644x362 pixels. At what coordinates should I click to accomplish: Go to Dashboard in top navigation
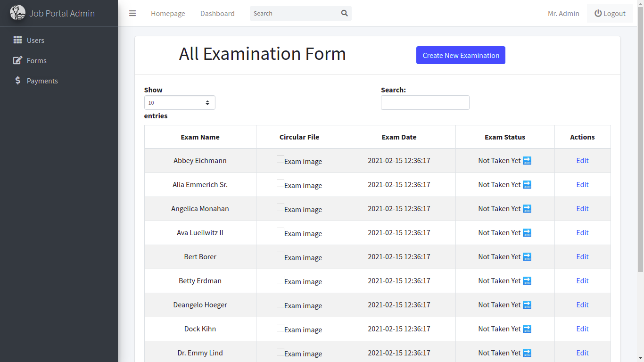coord(217,13)
